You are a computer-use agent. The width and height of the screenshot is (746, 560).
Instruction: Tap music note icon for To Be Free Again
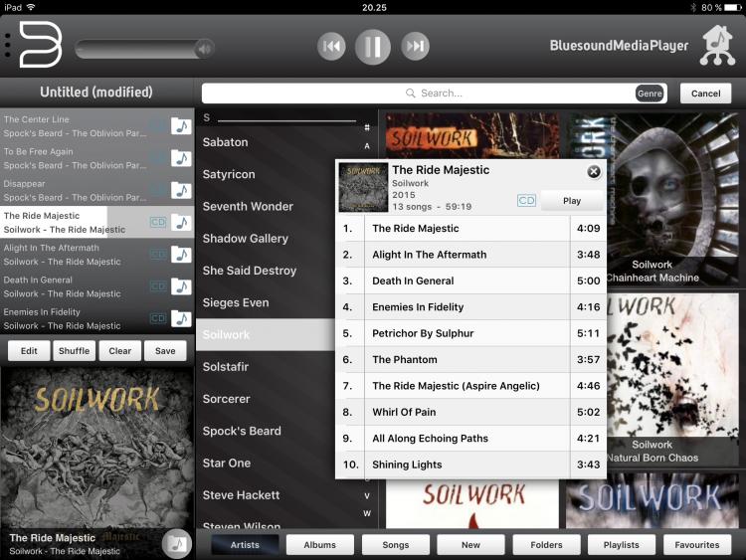[x=181, y=158]
